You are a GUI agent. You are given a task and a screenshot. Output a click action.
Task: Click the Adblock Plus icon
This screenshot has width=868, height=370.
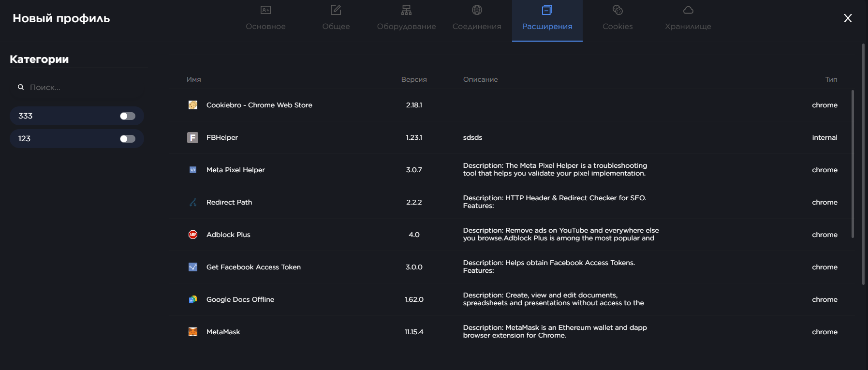point(193,235)
